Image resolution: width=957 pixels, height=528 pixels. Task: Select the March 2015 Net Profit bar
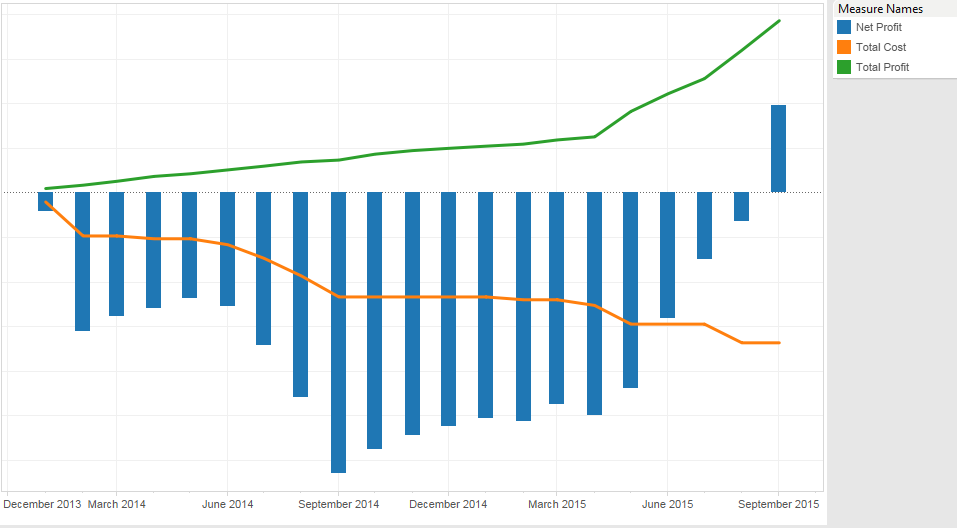[x=557, y=297]
